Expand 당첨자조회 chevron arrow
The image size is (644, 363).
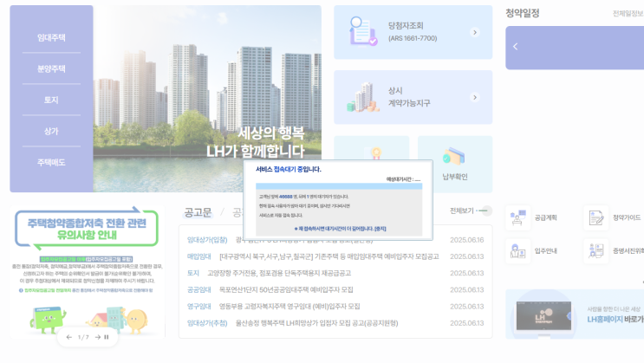coord(475,32)
